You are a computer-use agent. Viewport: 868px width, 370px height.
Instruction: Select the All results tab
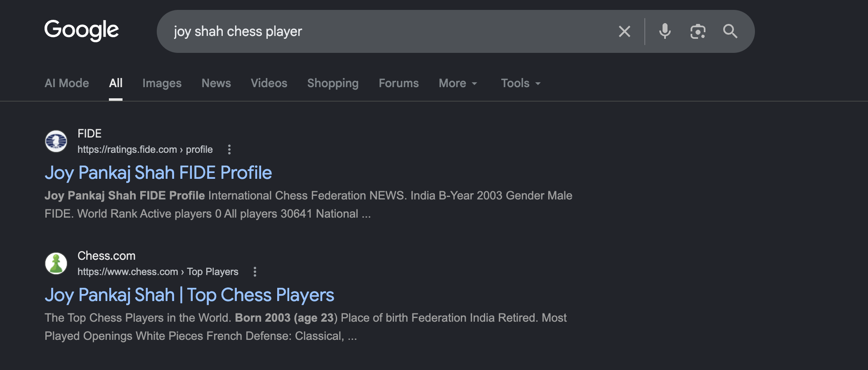[116, 83]
